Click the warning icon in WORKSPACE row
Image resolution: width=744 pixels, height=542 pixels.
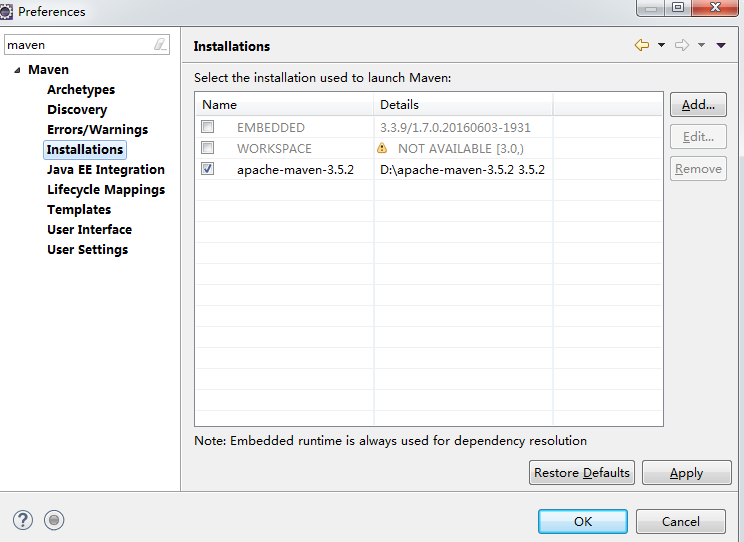coord(382,148)
